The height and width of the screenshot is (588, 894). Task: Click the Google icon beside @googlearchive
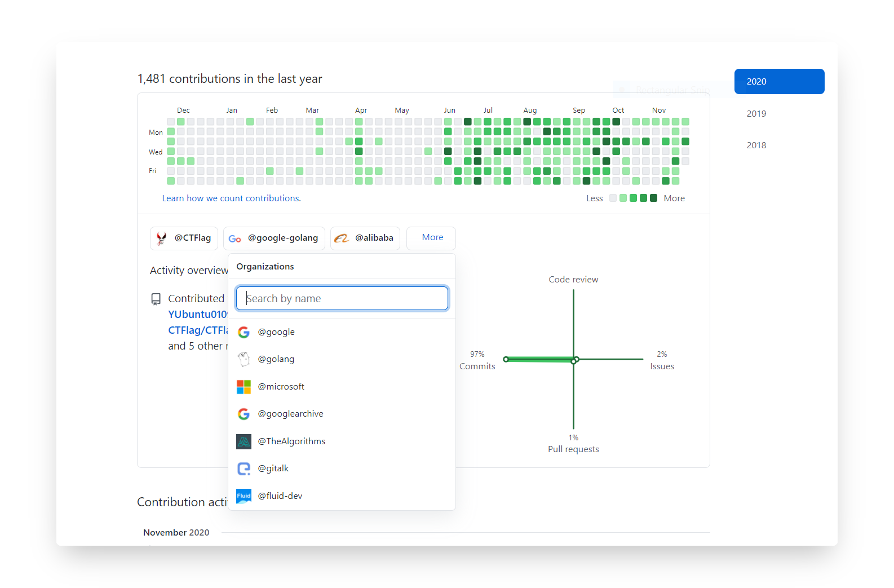coord(244,414)
